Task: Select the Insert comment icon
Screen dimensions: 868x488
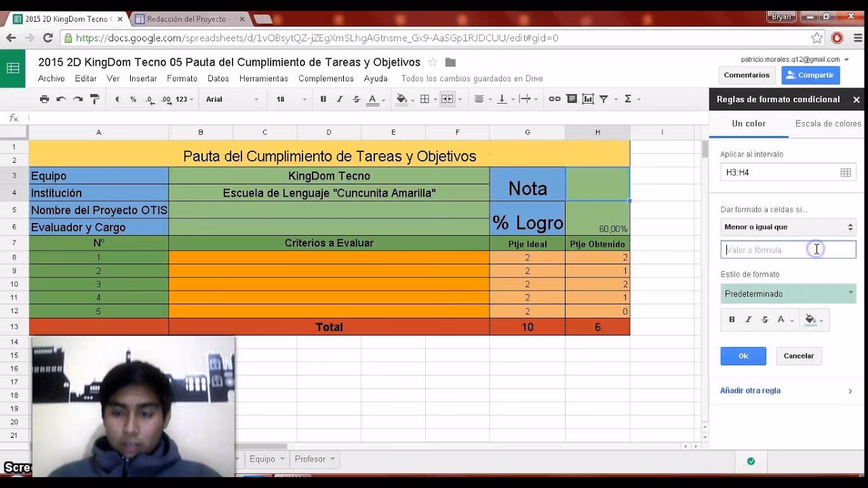Action: click(x=572, y=99)
